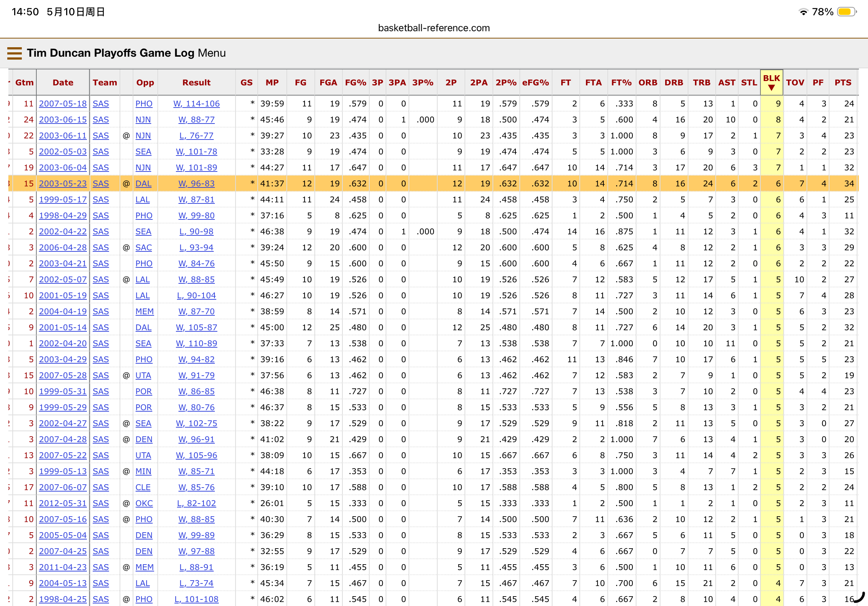Open OKC opponent team link
The image size is (868, 606).
144,503
